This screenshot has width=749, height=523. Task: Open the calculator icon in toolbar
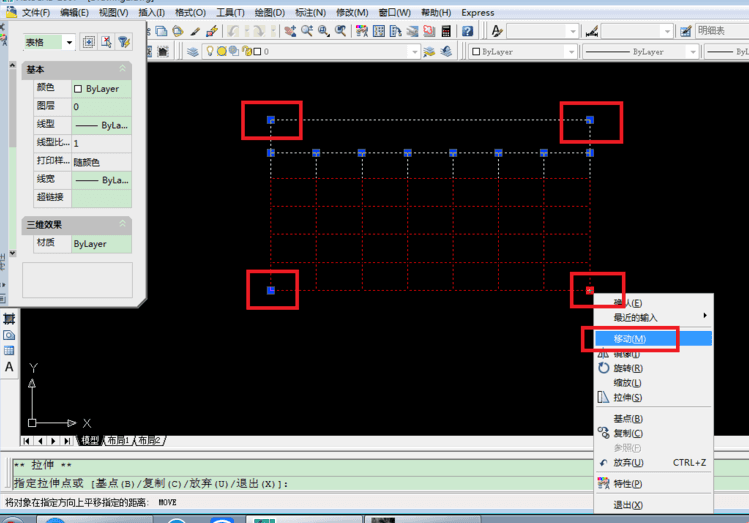point(446,32)
